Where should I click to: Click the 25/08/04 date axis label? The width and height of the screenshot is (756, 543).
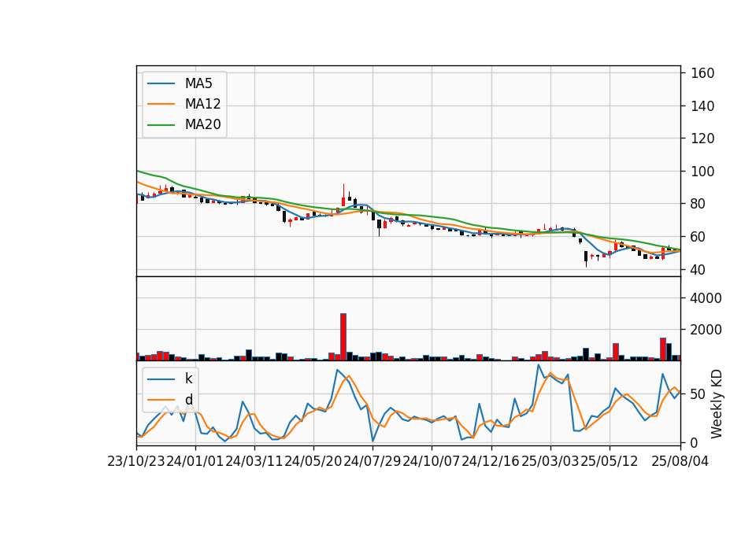pyautogui.click(x=680, y=461)
